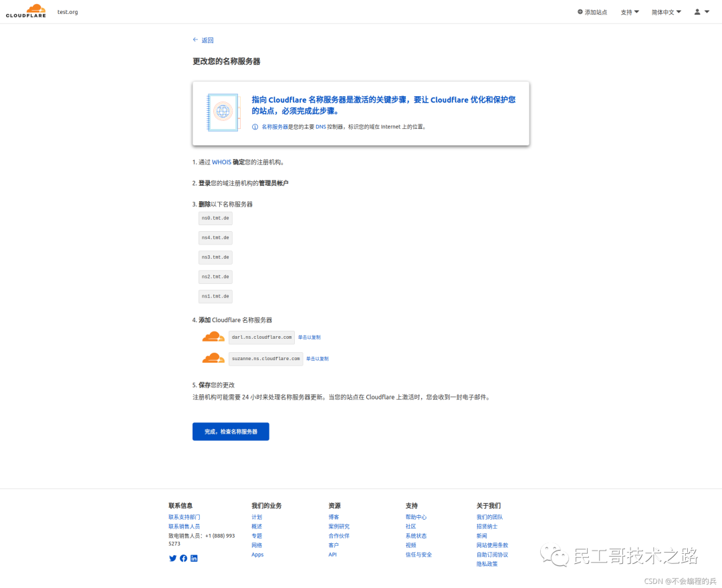Copy suzanne.ns.cloudflare.com via 单击以复制

pos(318,359)
